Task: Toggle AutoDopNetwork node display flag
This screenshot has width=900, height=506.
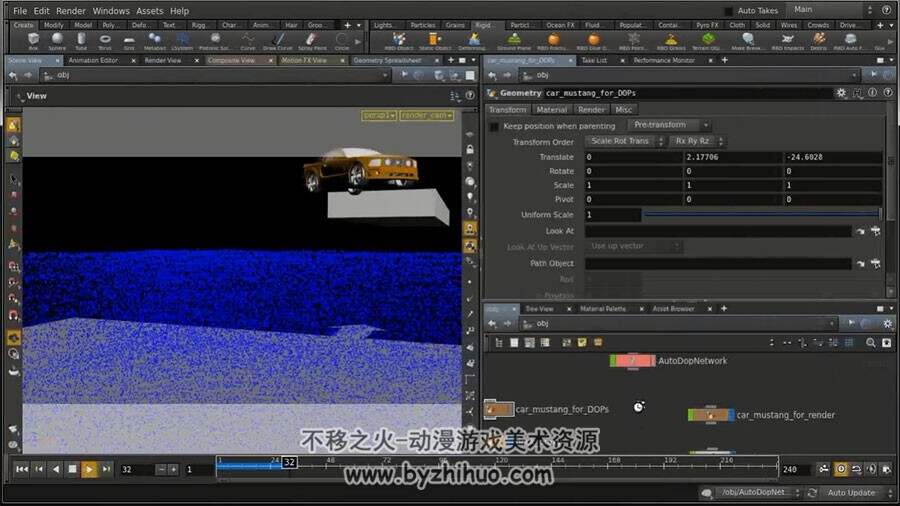Action: 653,361
